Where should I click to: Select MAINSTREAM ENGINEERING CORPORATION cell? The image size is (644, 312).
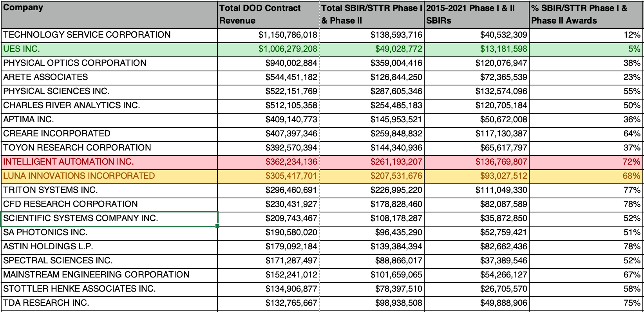click(109, 275)
